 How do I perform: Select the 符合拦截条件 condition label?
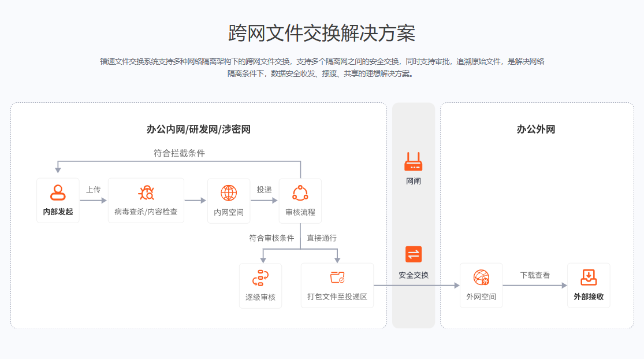coord(179,153)
